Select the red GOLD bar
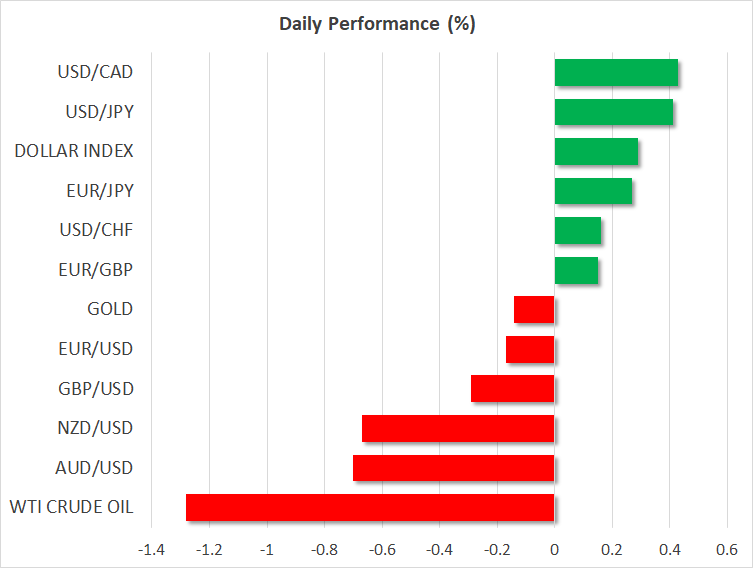The image size is (753, 568). pos(534,310)
